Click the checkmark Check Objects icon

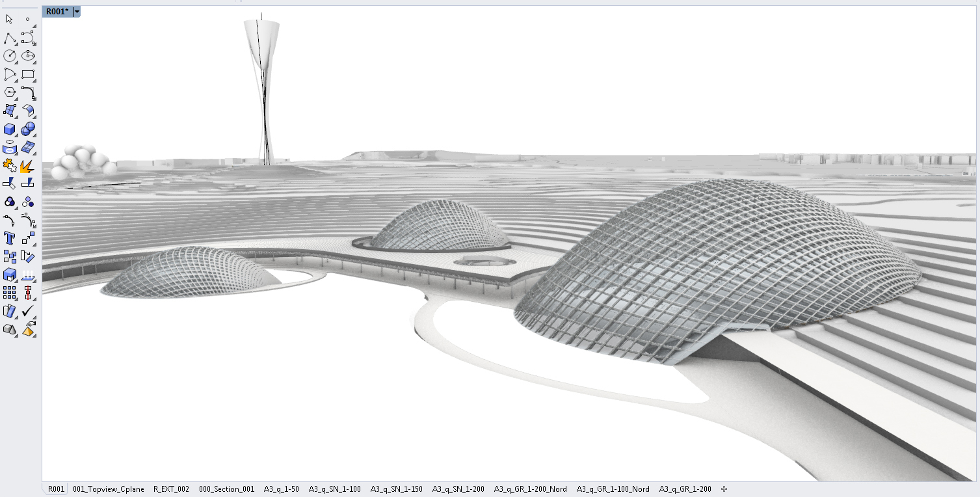(x=27, y=312)
